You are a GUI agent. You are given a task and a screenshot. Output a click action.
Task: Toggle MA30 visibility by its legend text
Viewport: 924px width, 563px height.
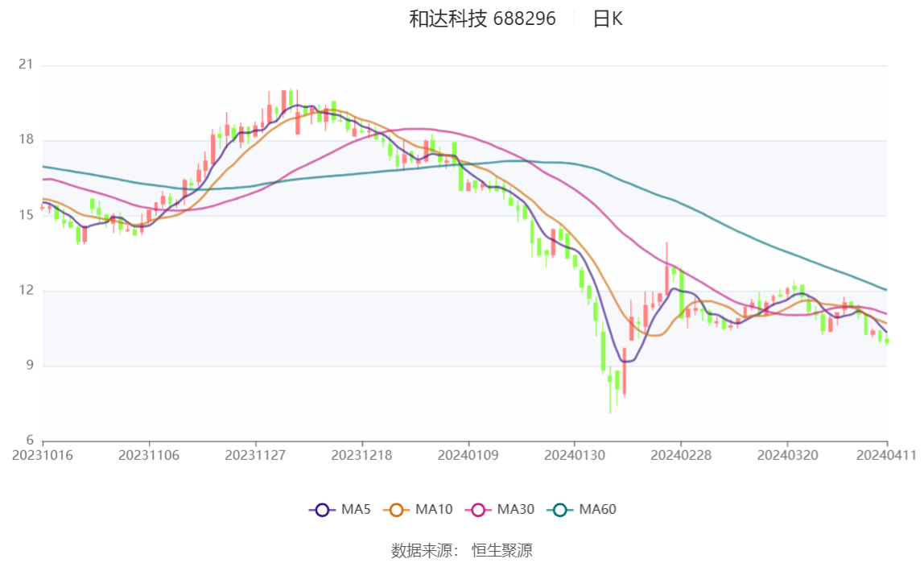click(x=515, y=510)
